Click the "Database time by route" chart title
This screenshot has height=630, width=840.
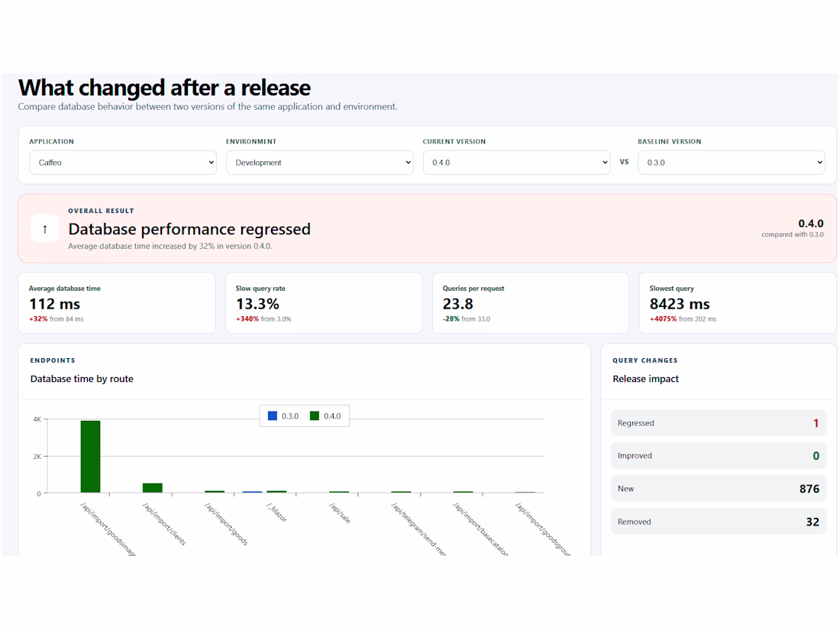tap(82, 379)
